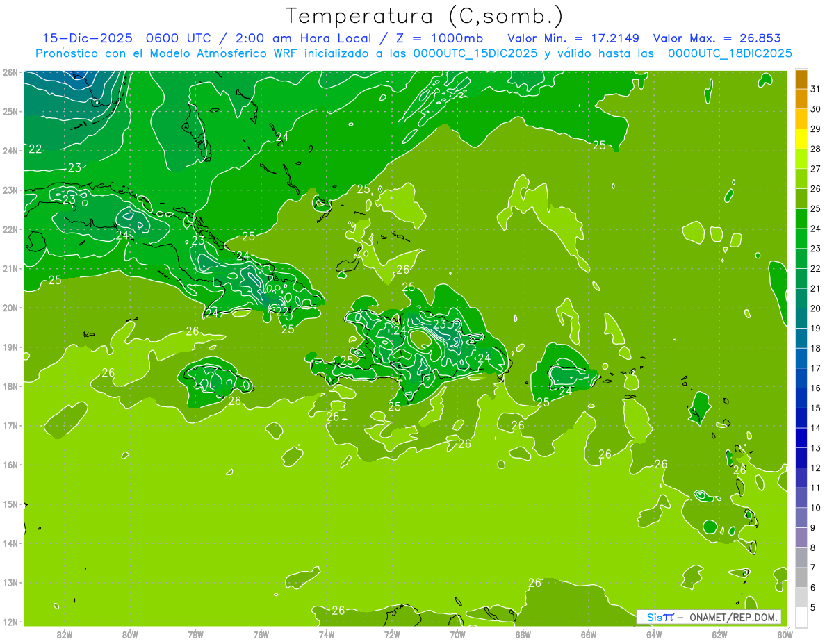Click the title "Temperatura (C,somb.)"

click(x=425, y=17)
